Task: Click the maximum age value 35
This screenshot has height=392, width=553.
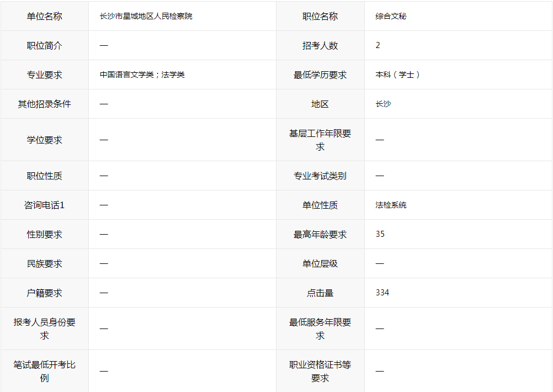Action: tap(380, 234)
